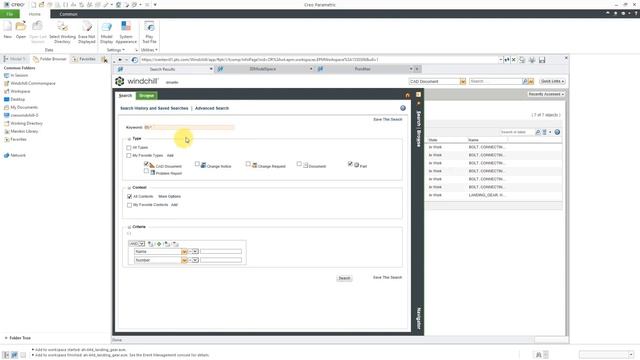Check the Change Request type checkbox

pos(248,164)
